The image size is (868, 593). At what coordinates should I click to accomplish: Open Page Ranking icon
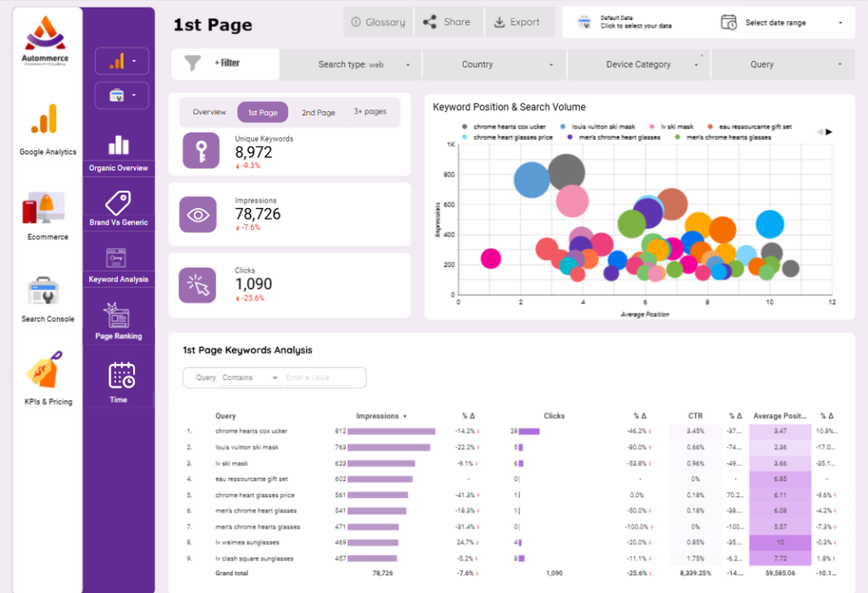coord(116,315)
